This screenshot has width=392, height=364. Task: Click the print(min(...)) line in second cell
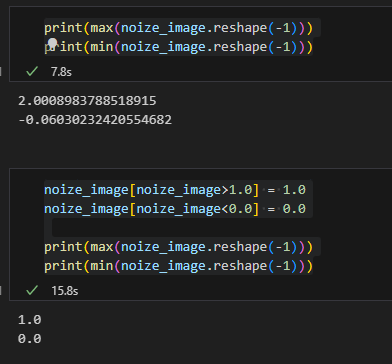click(179, 266)
